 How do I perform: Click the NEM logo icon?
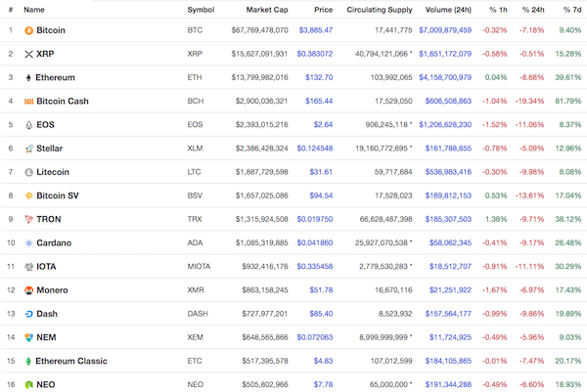coord(28,338)
